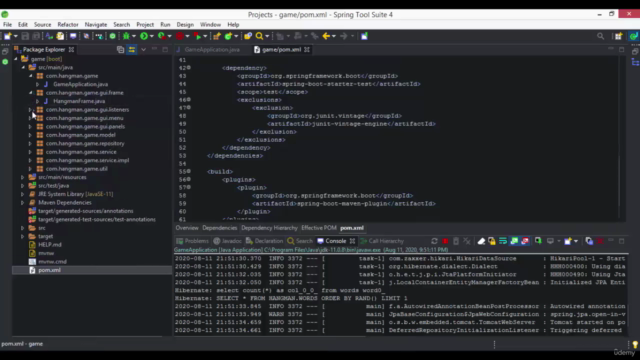
Task: Click the Quick Access search icon at top right
Action: click(600, 36)
